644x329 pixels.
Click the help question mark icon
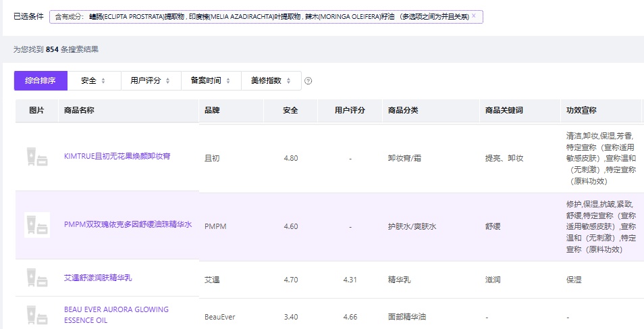pyautogui.click(x=308, y=81)
